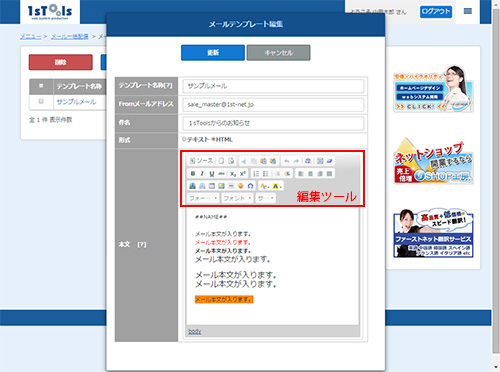
Task: Apply Superscript formatting
Action: (243, 174)
